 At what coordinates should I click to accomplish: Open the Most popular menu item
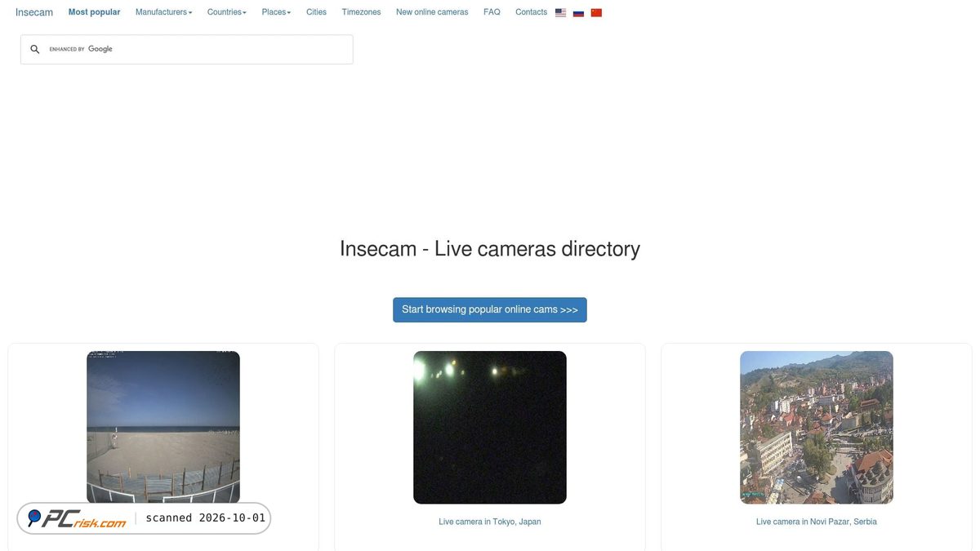94,12
